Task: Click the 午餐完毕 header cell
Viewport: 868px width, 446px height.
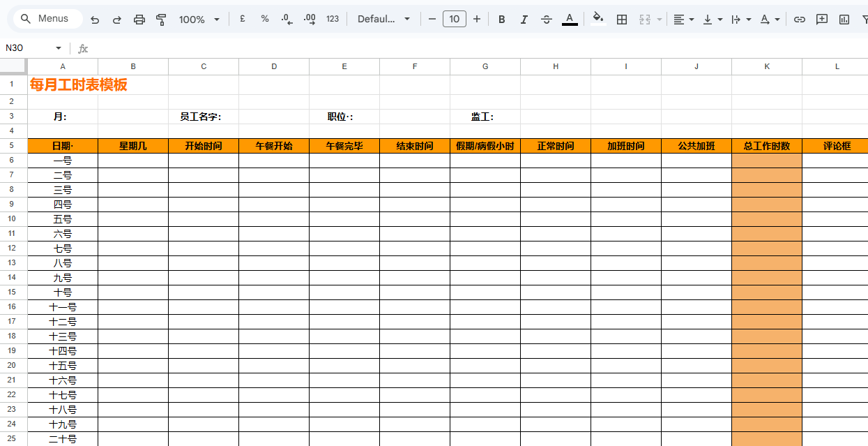Action: pyautogui.click(x=344, y=146)
